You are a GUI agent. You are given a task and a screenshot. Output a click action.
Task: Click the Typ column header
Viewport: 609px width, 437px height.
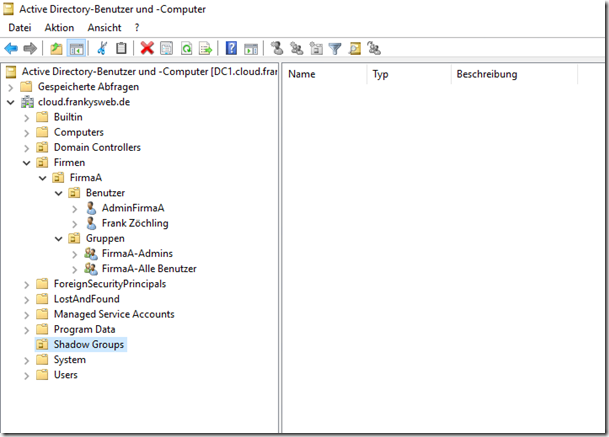pos(380,74)
